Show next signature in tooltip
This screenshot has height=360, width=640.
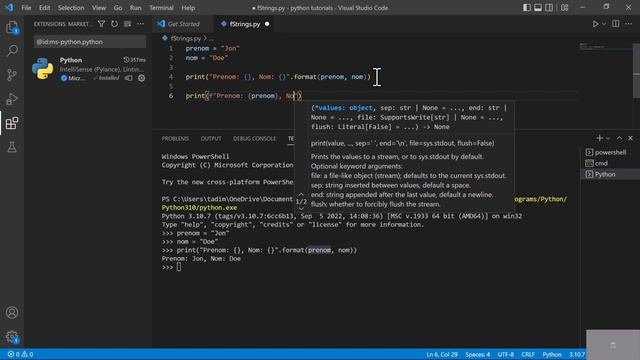coord(301,209)
